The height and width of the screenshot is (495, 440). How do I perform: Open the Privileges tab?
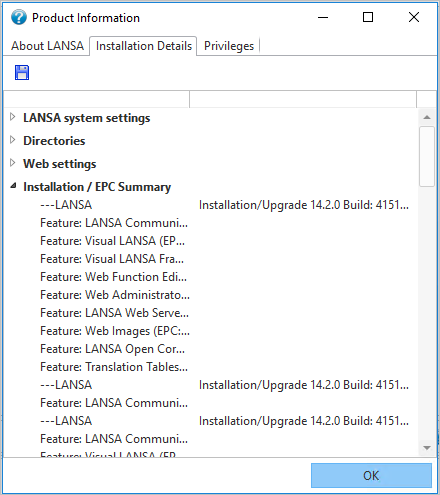coord(229,46)
